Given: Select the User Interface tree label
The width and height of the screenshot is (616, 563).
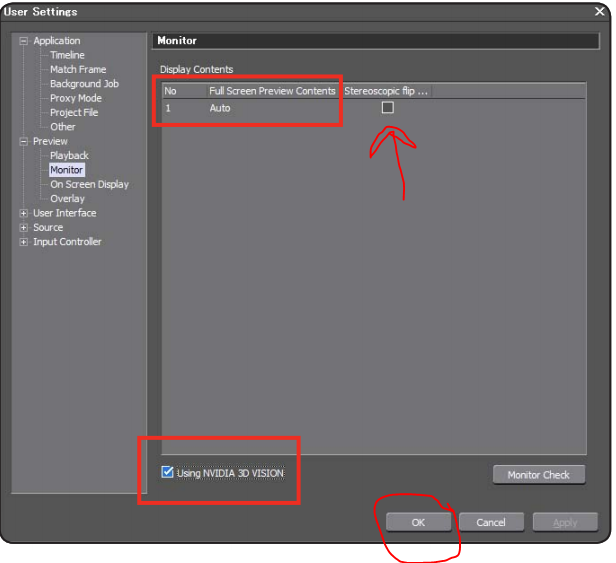Looking at the screenshot, I should tap(65, 213).
